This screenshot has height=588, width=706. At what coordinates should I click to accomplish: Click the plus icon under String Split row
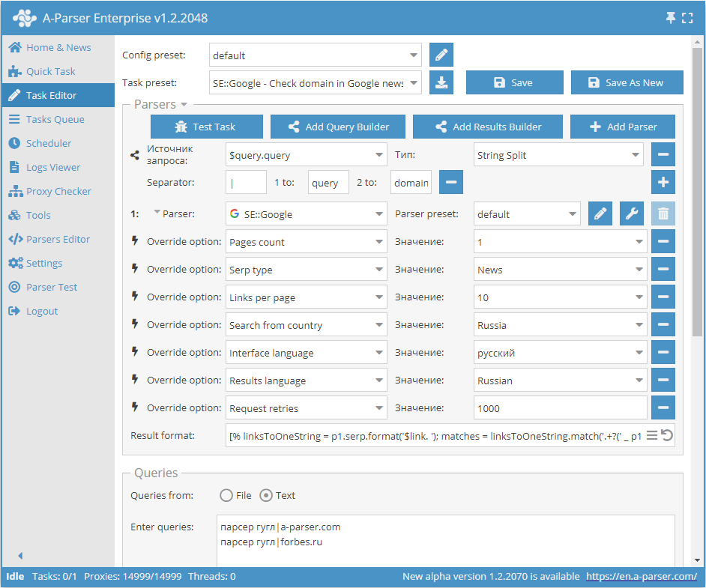pyautogui.click(x=663, y=182)
